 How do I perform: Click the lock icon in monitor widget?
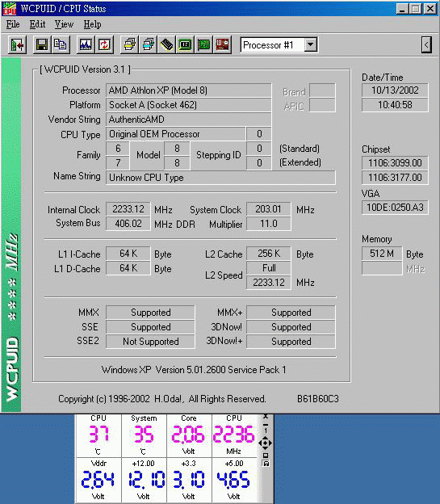click(x=266, y=464)
